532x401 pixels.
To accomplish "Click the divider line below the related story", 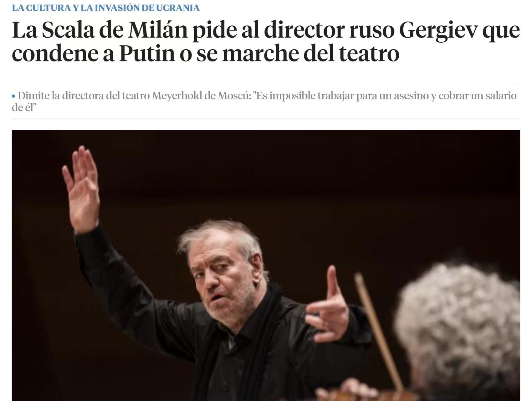I will point(266,119).
